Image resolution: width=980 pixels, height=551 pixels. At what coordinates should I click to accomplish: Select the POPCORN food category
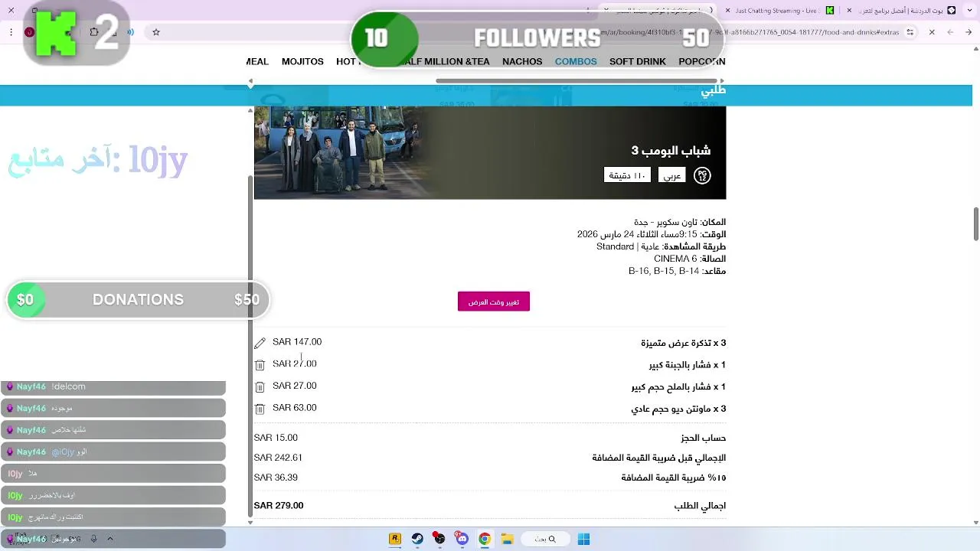click(x=702, y=61)
